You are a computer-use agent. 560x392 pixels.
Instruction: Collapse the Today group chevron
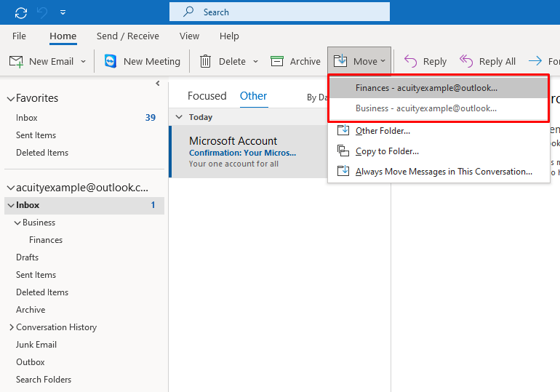point(180,117)
